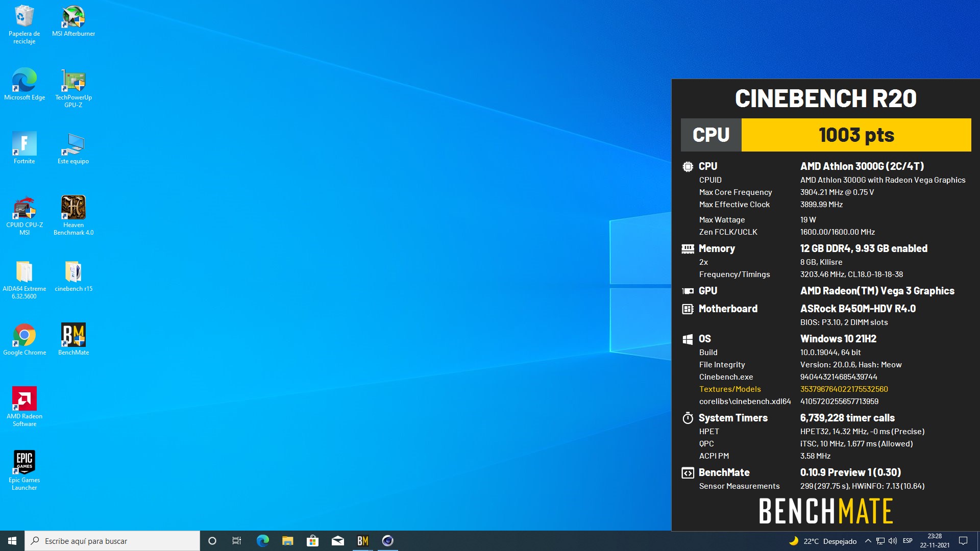Image resolution: width=980 pixels, height=551 pixels.
Task: Click the Windows 10 21H2 text
Action: 838,339
